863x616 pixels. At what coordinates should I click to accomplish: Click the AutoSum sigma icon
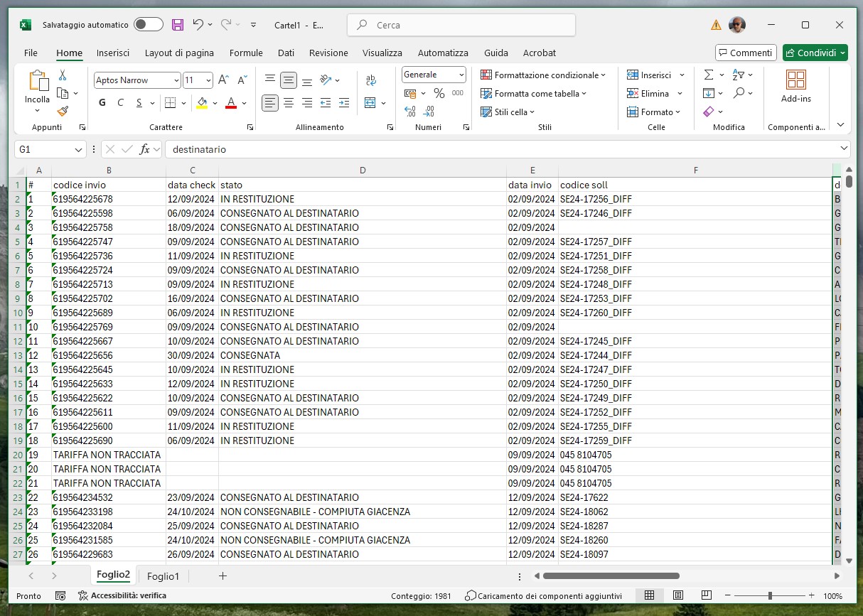coord(709,75)
